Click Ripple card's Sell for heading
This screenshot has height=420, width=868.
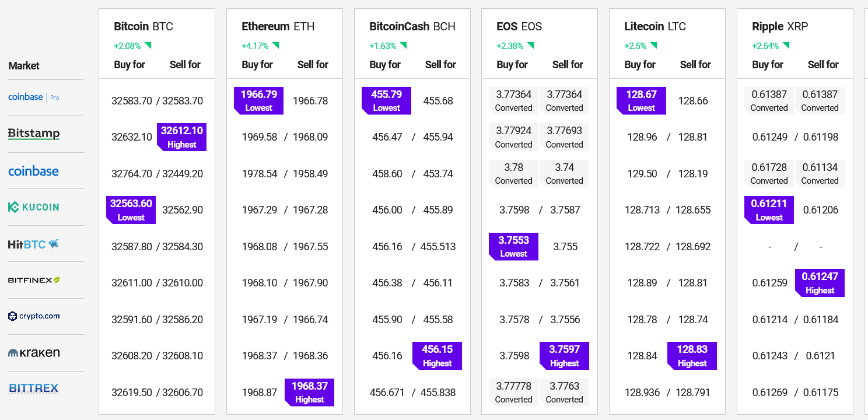(x=823, y=65)
